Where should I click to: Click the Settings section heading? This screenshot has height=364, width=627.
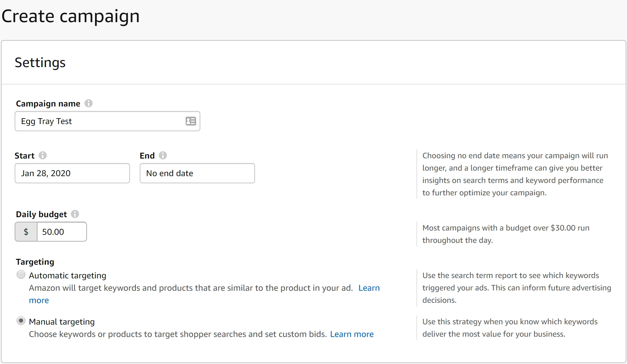40,63
